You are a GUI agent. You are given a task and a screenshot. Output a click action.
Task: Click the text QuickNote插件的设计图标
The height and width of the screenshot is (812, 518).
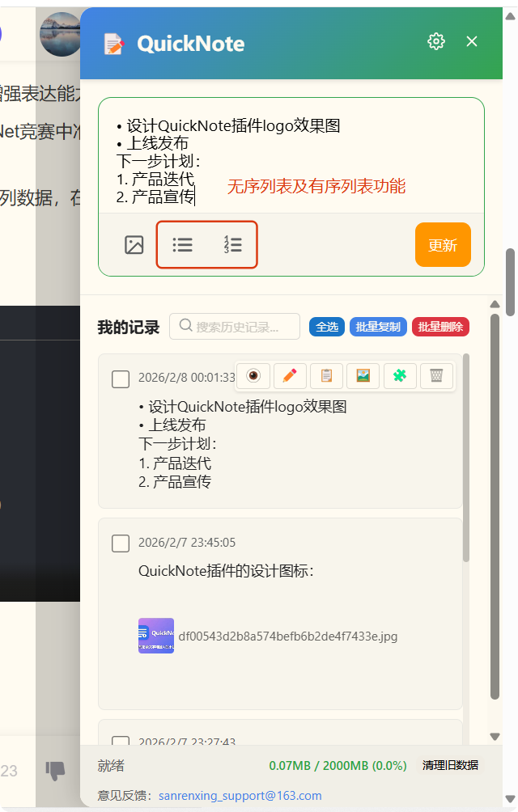pos(226,571)
